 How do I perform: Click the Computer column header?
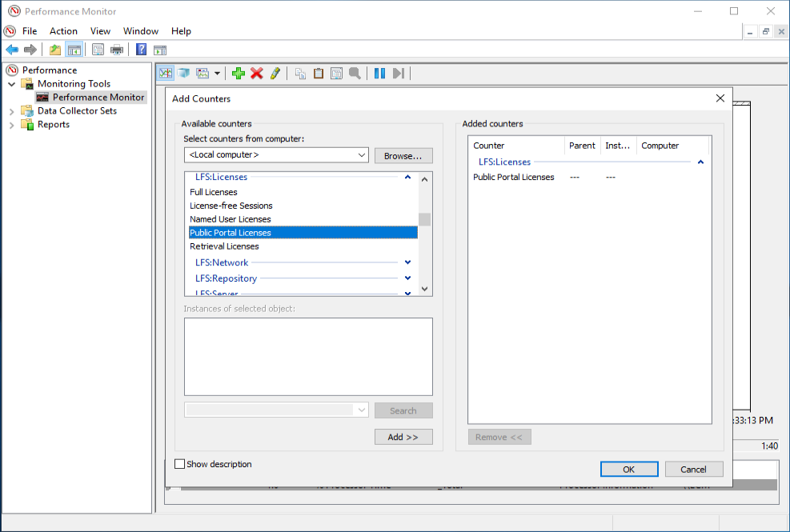point(672,145)
